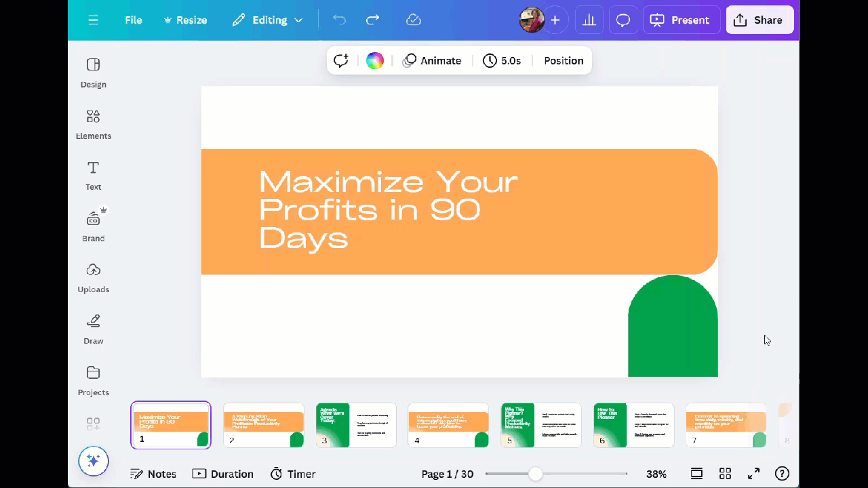Select the green arch shape

pyautogui.click(x=673, y=326)
